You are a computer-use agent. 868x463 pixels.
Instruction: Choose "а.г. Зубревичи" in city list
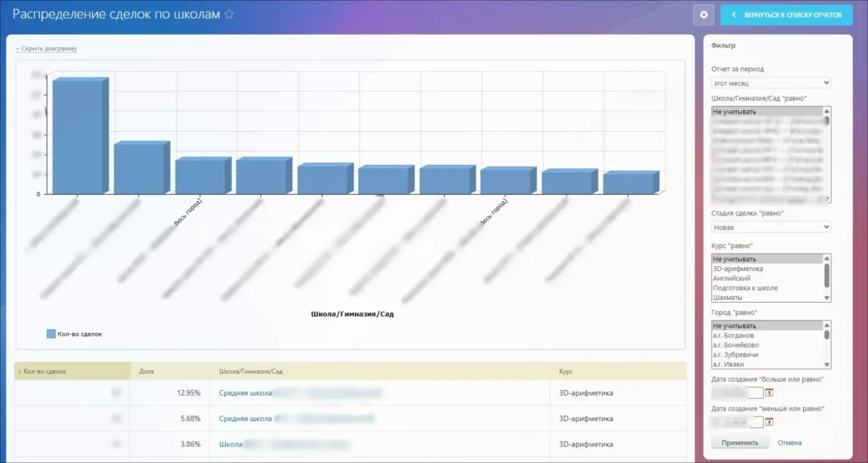(x=736, y=354)
